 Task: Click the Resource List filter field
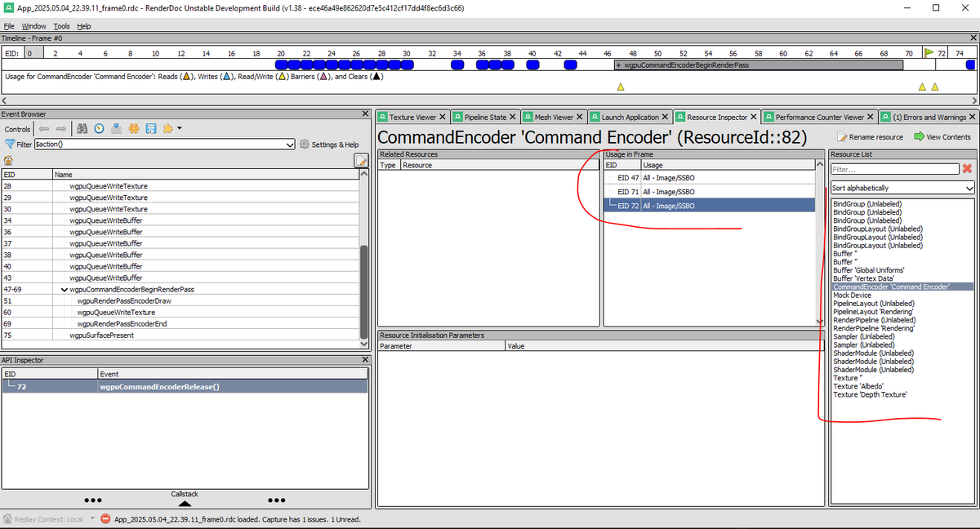895,169
